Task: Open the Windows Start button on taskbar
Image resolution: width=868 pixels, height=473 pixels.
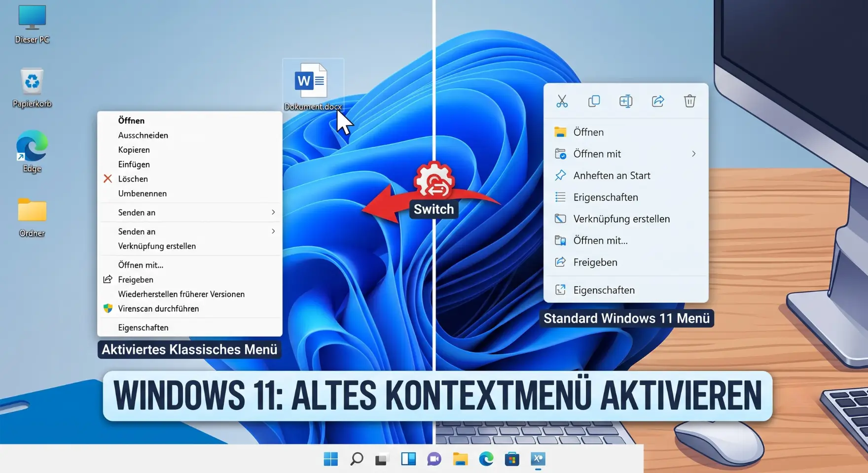Action: tap(331, 459)
